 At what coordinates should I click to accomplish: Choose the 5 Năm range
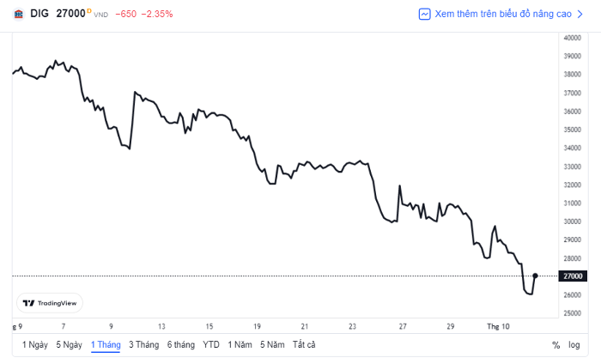click(272, 345)
